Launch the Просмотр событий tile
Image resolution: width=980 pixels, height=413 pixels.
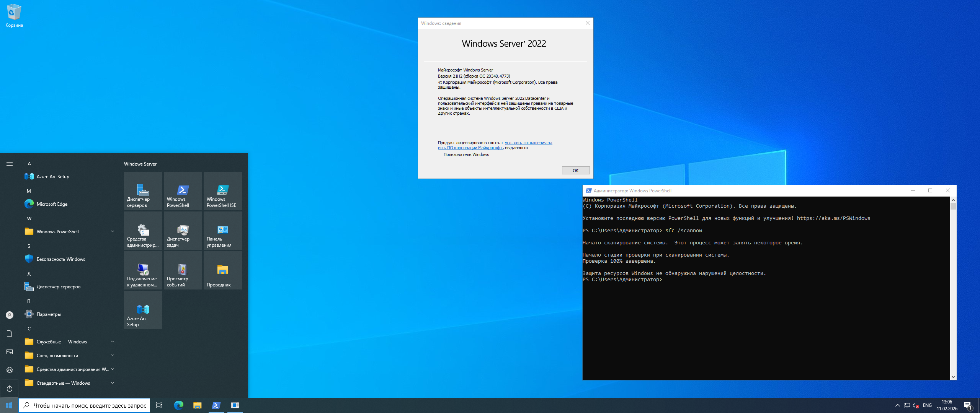pos(183,270)
